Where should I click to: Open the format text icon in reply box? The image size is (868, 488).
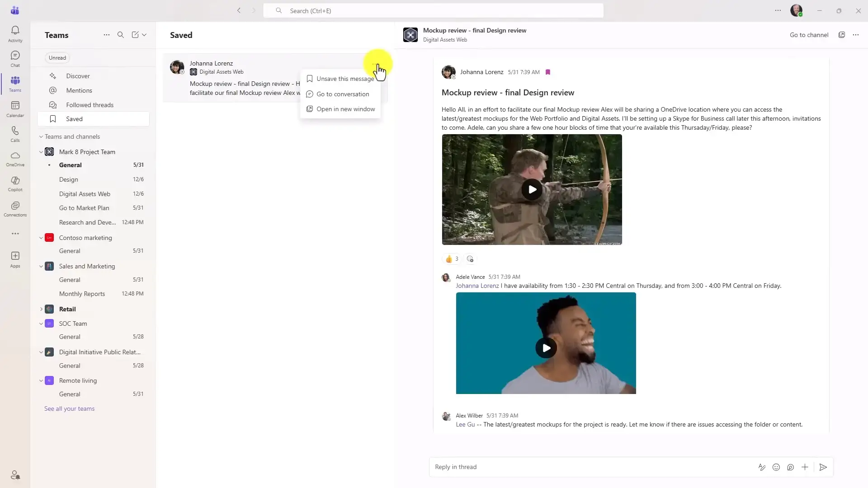(762, 467)
